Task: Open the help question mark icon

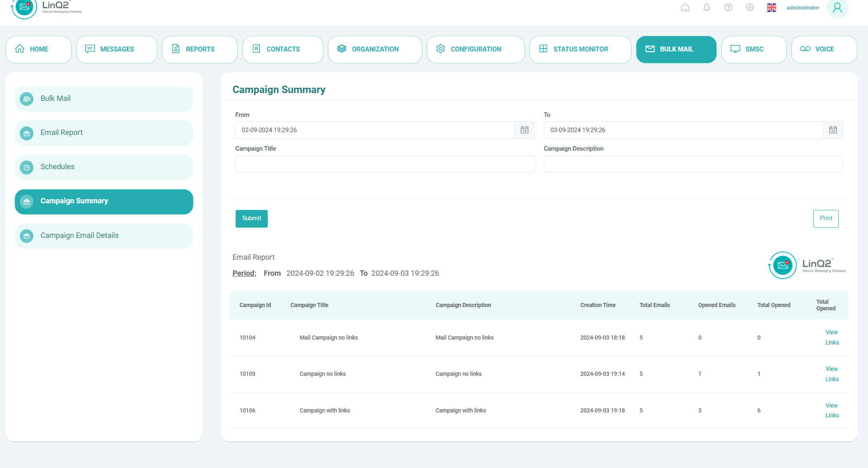Action: (728, 7)
